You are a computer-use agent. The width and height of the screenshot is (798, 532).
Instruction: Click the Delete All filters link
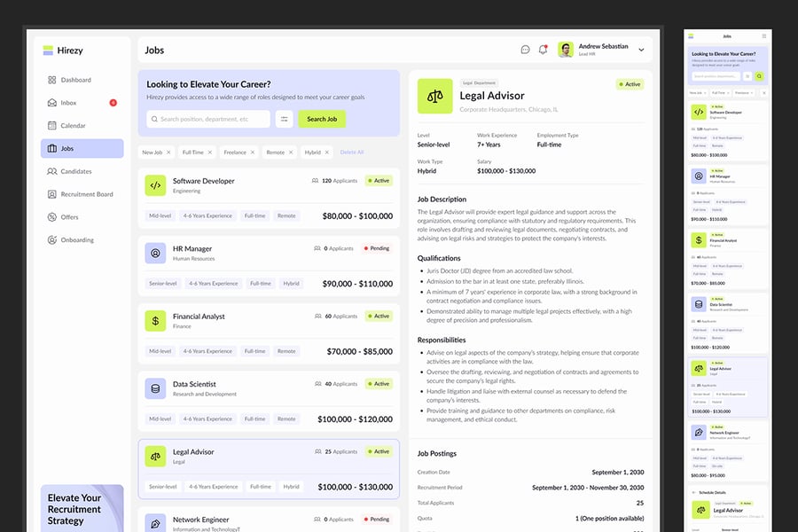click(x=352, y=153)
